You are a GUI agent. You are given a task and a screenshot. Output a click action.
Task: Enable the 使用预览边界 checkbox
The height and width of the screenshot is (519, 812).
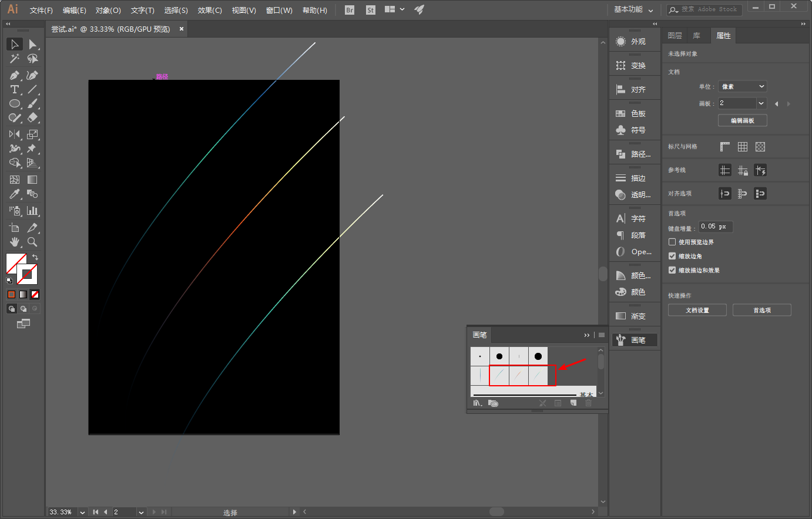(672, 242)
